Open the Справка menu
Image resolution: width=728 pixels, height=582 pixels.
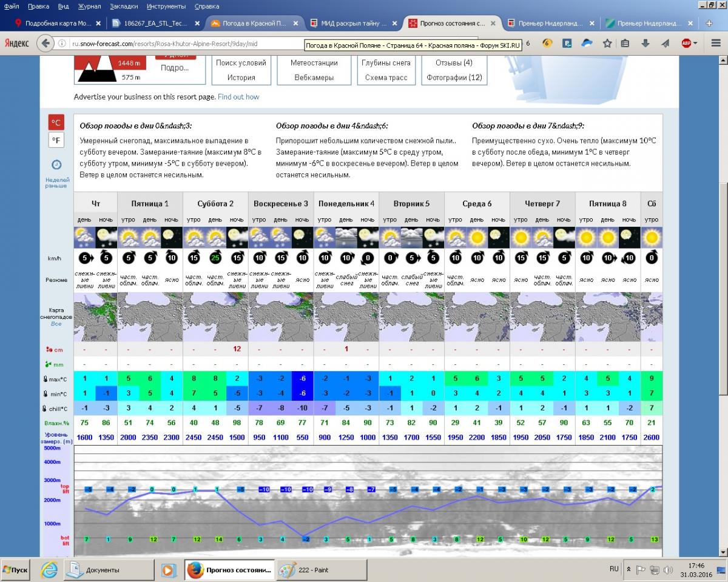tap(207, 6)
